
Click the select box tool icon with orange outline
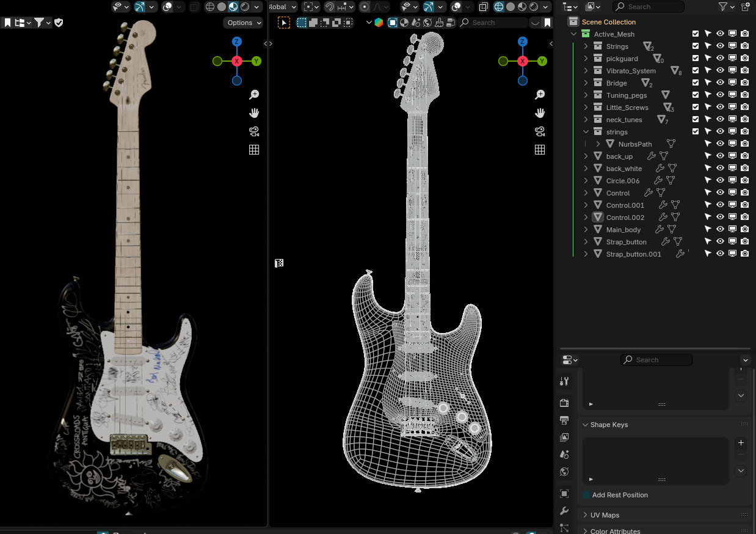(x=284, y=23)
